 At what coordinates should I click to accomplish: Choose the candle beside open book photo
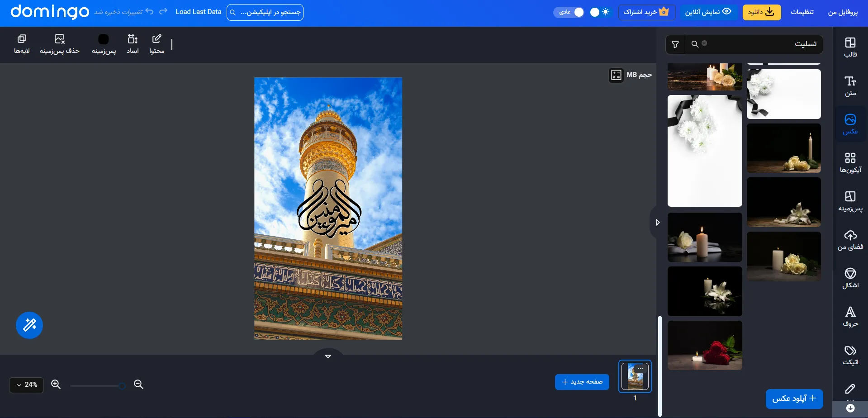pyautogui.click(x=705, y=237)
